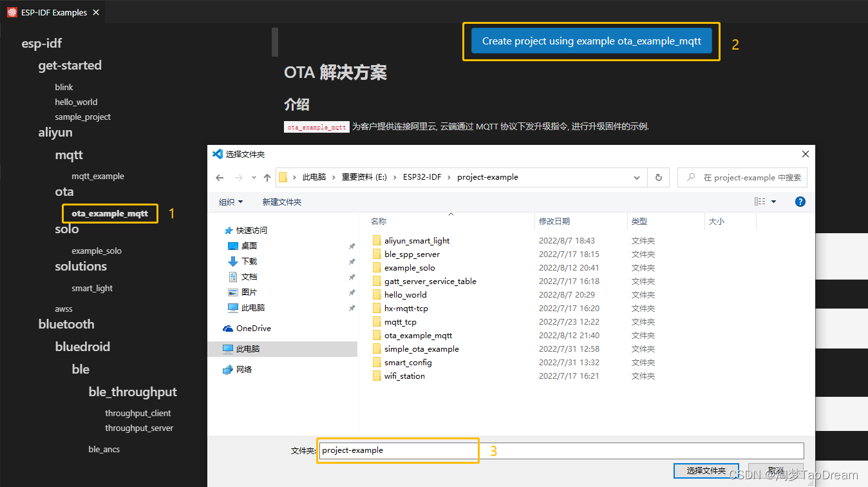Image resolution: width=868 pixels, height=487 pixels.
Task: Expand the chevron after 重要资料 (E:)
Action: (x=395, y=177)
